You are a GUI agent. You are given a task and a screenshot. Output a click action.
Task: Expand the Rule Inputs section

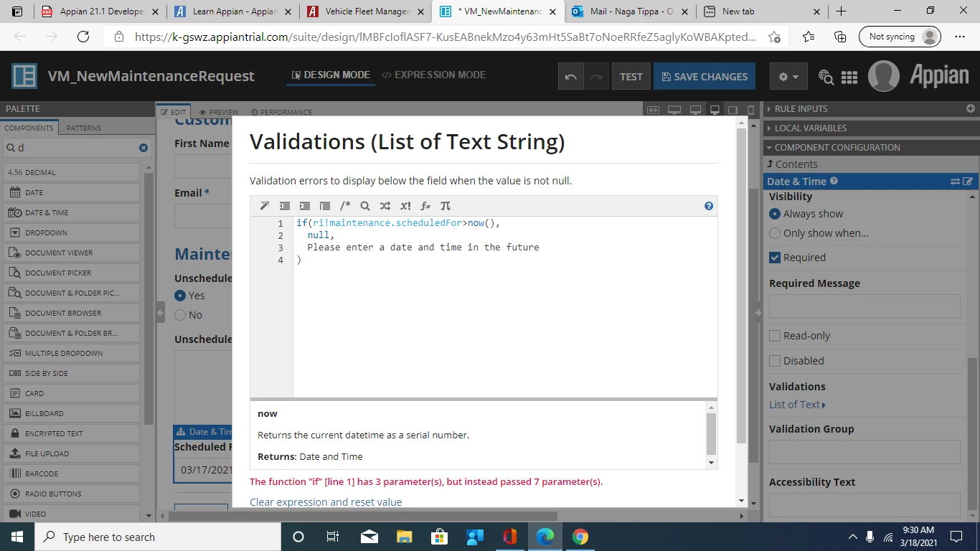click(x=801, y=108)
